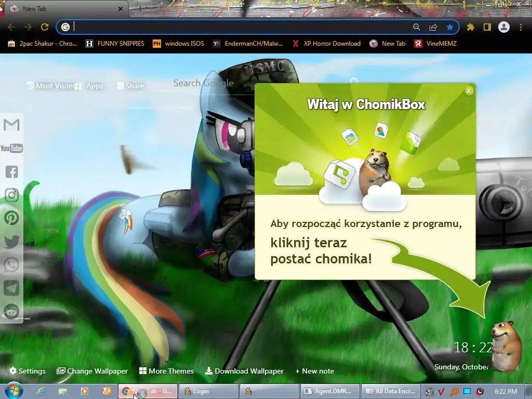The width and height of the screenshot is (532, 399).
Task: Switch to Login window in taskbar
Action: (x=208, y=391)
